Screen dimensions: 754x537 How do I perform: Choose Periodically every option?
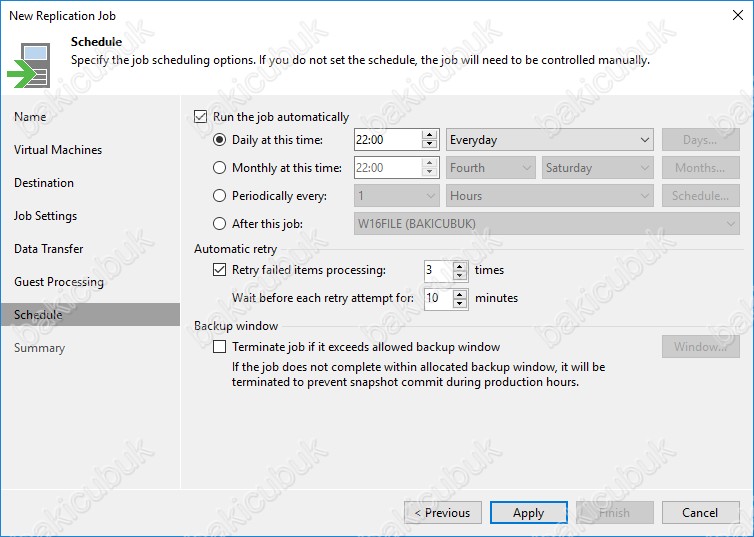[219, 196]
